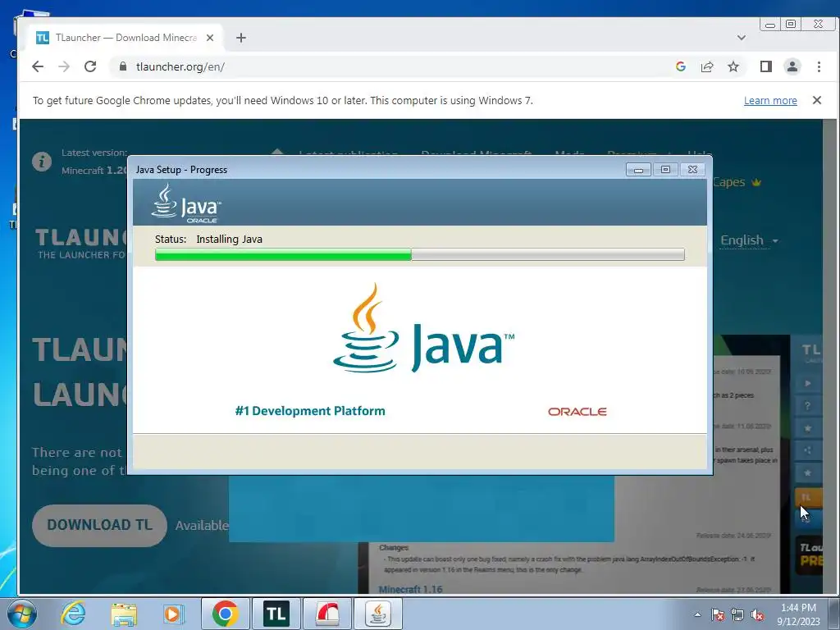Open the Google icon in address bar
Viewport: 840px width, 630px height.
[x=680, y=66]
